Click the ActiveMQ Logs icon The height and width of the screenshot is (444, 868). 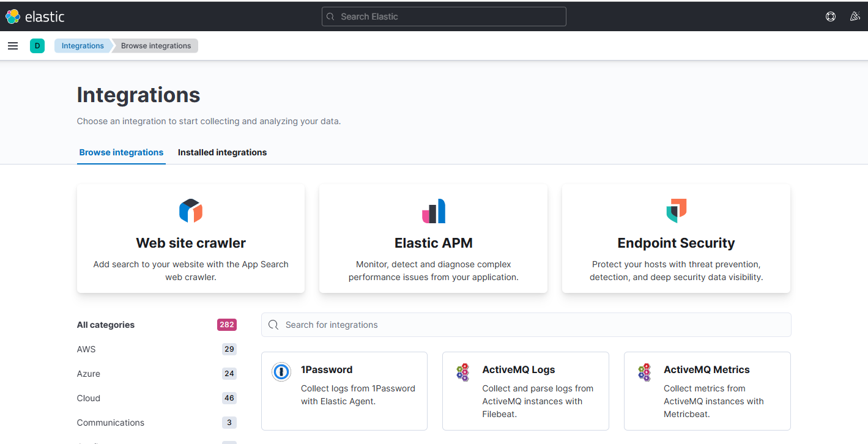click(463, 372)
